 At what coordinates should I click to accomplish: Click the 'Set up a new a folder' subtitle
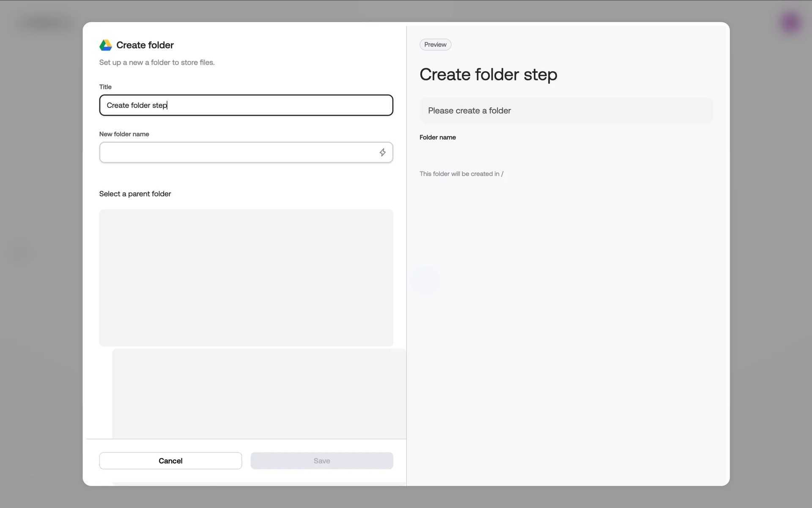(156, 63)
